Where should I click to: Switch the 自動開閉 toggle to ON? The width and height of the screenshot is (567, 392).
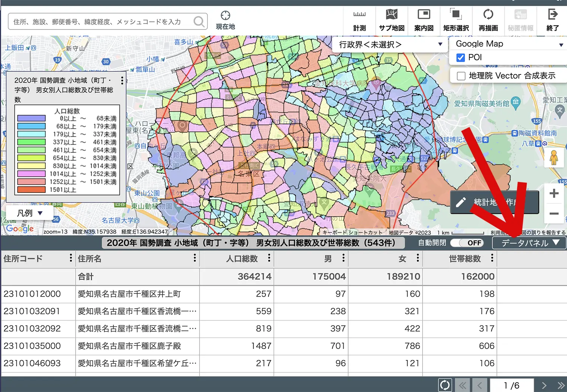(x=467, y=243)
